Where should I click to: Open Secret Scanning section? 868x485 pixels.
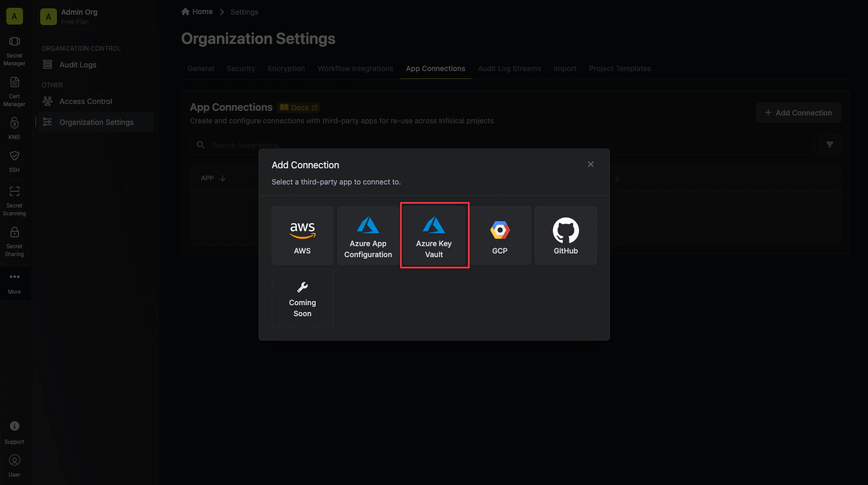[15, 201]
